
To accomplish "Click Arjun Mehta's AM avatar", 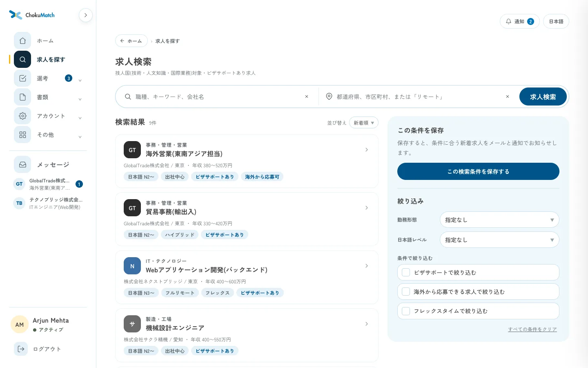I will pos(20,325).
